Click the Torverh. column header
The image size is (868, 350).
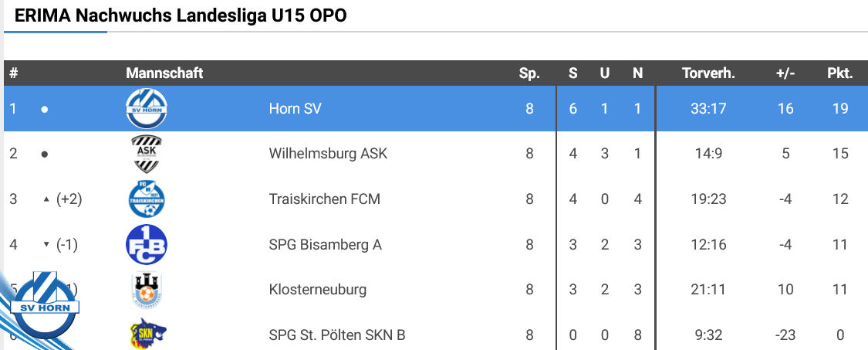[x=708, y=73]
